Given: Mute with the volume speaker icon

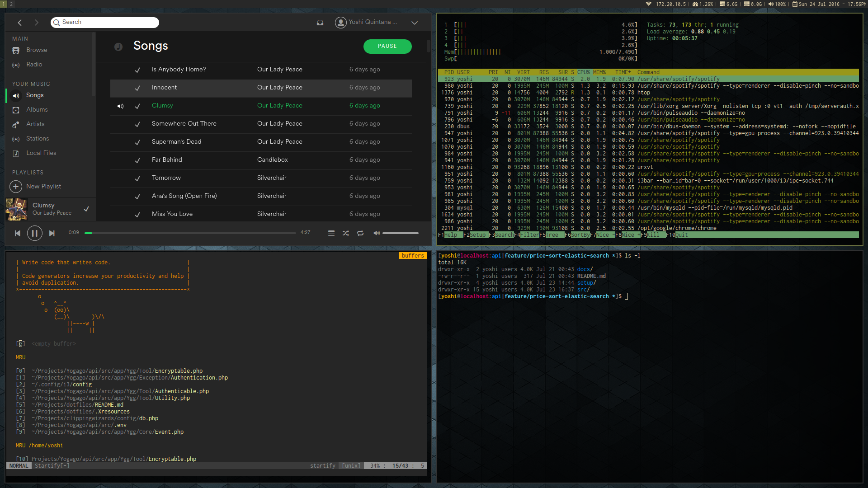Looking at the screenshot, I should [x=376, y=233].
